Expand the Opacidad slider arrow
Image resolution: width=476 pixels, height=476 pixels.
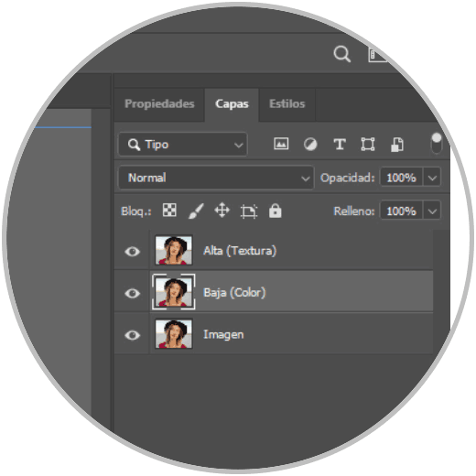click(432, 178)
